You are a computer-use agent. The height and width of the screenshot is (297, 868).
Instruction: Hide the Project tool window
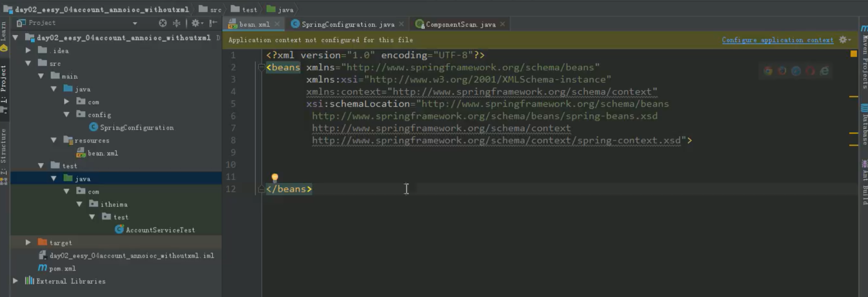(x=213, y=23)
